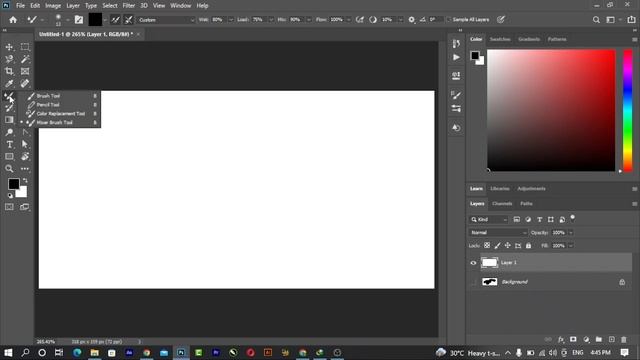Image resolution: width=640 pixels, height=360 pixels.
Task: Open the Edit Toolbar three-dots button
Action: pyautogui.click(x=25, y=169)
